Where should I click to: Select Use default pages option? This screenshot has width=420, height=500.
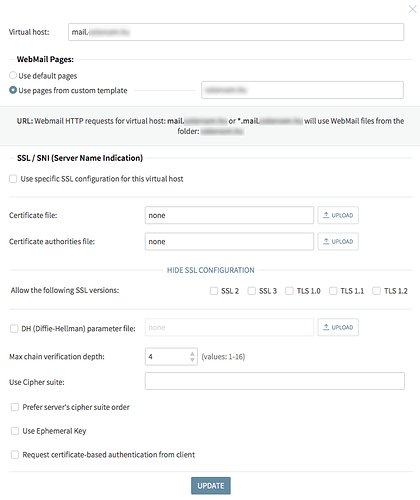(13, 75)
